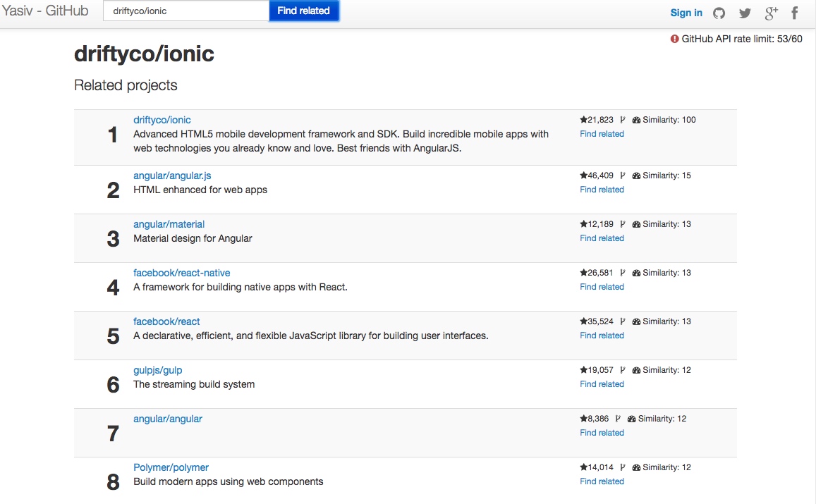
Task: Click the 35,524 star count
Action: coord(601,321)
